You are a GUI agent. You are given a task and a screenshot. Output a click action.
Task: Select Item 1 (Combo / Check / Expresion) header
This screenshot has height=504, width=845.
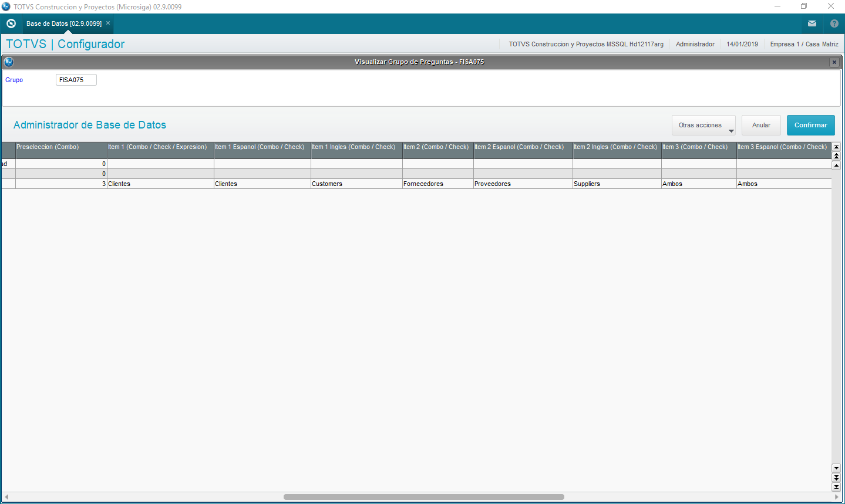[x=160, y=150]
